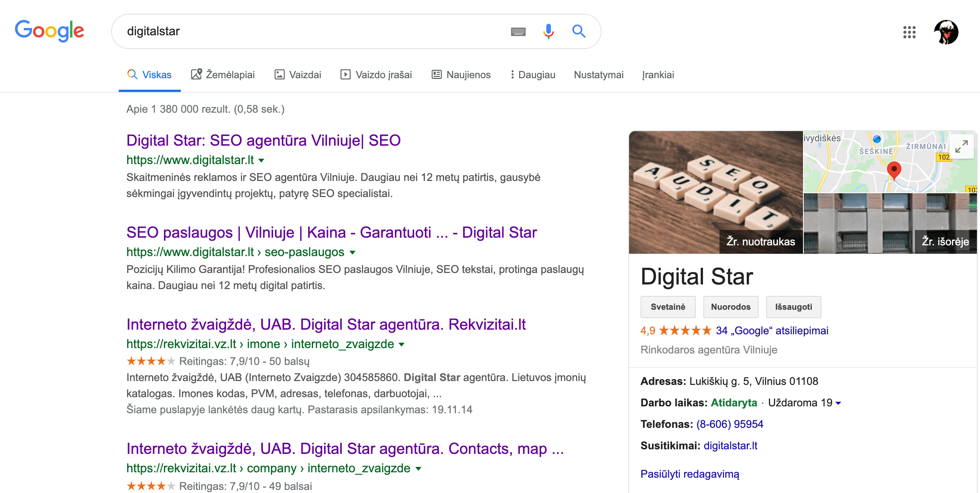
Task: Expand dropdown arrow beside company › interneto_zvaigzde
Action: (x=418, y=469)
